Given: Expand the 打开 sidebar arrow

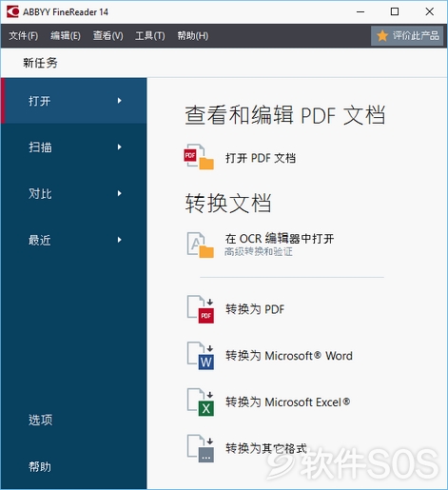Looking at the screenshot, I should [119, 101].
